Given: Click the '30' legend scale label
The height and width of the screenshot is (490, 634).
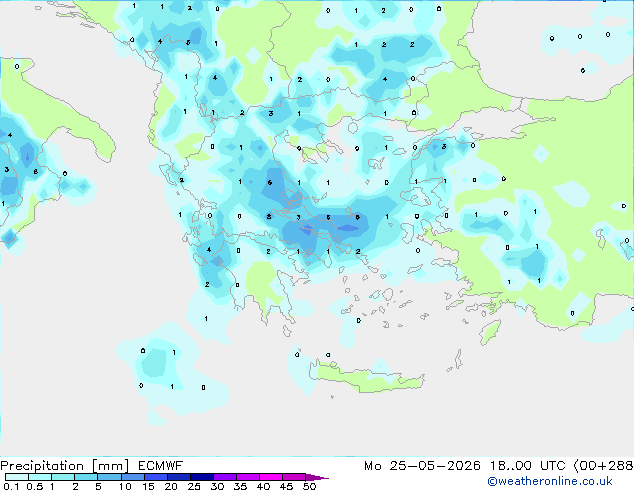Looking at the screenshot, I should click(217, 486).
